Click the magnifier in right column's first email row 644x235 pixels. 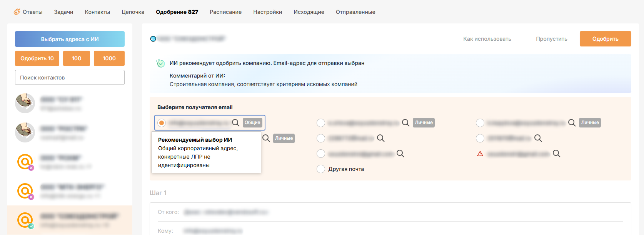coord(572,122)
